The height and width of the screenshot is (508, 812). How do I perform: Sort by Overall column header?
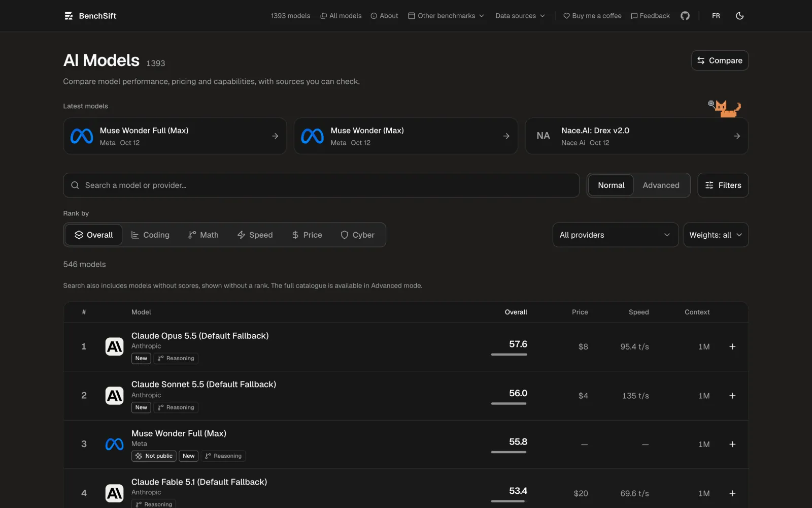click(516, 312)
